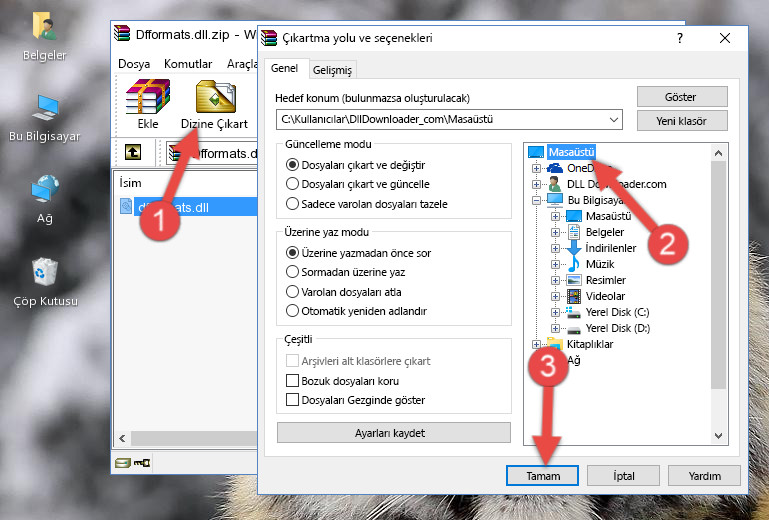Click the Yerel Disk (D:) drive icon
Screen dimensions: 769x520
pos(574,329)
